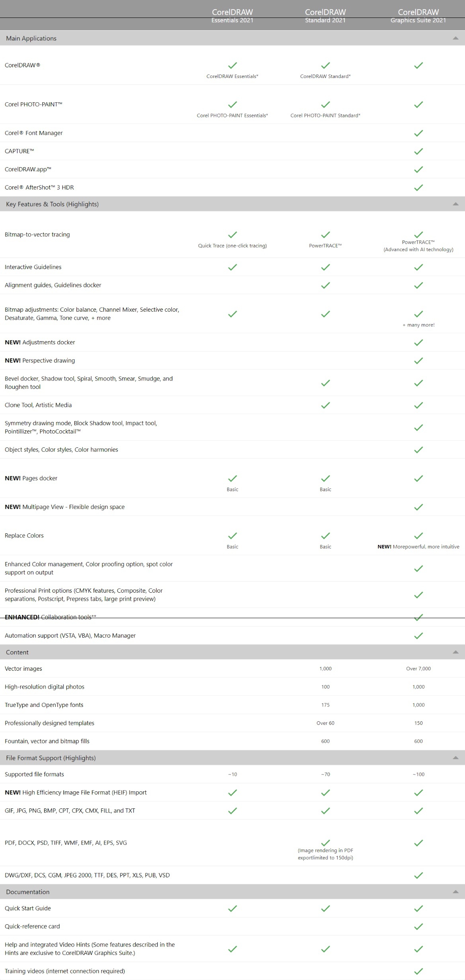Click Graphics Suite checkmark for Perspective drawing
Screen dimensions: 465x980
click(418, 361)
